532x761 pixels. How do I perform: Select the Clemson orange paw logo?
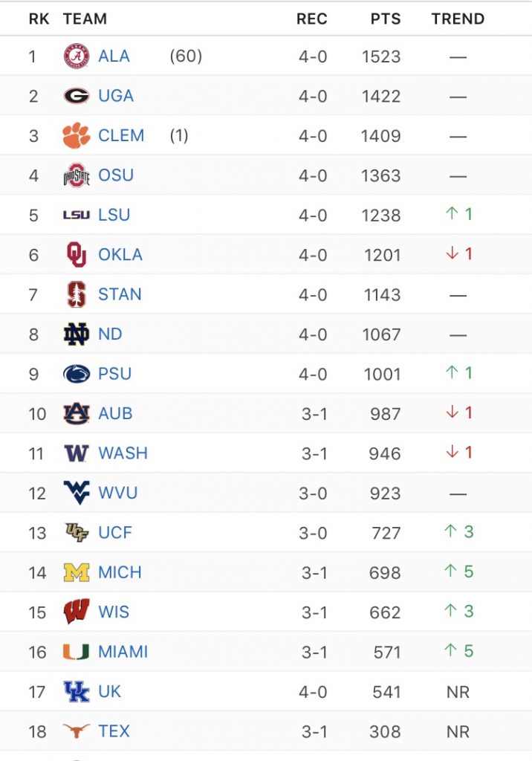(x=77, y=135)
